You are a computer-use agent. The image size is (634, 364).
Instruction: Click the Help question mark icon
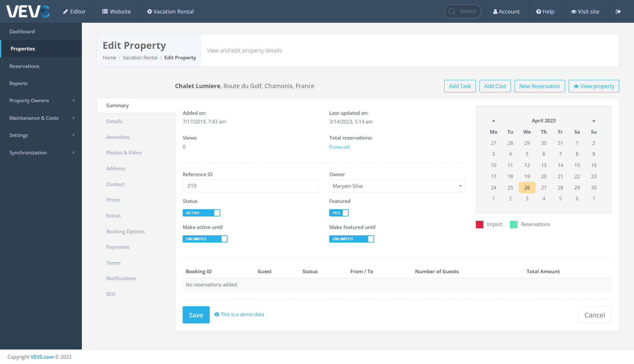pos(539,12)
